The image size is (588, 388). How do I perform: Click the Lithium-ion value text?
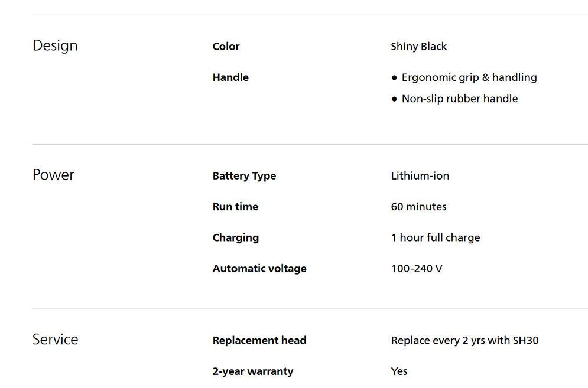click(x=420, y=176)
